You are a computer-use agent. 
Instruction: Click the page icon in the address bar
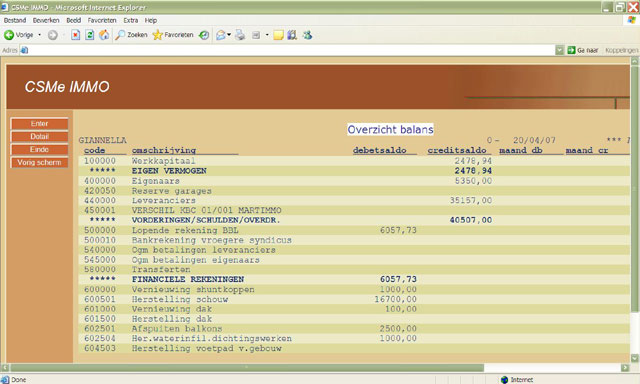click(24, 50)
